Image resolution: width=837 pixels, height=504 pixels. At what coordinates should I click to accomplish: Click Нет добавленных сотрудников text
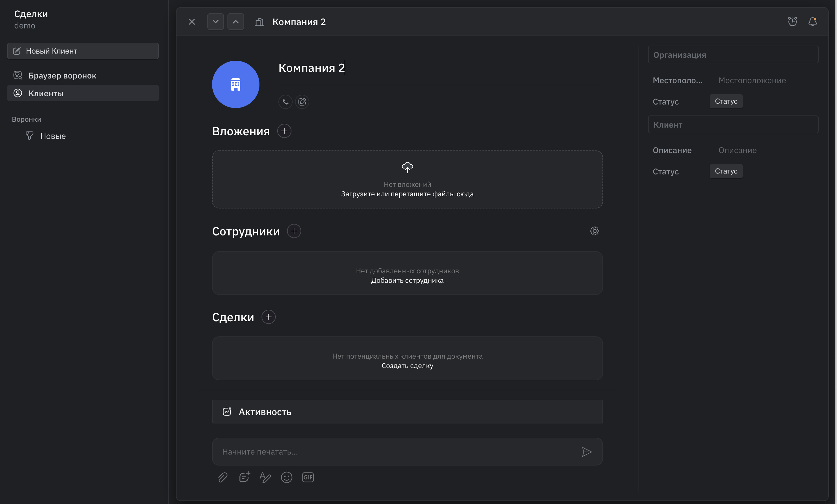coord(407,271)
